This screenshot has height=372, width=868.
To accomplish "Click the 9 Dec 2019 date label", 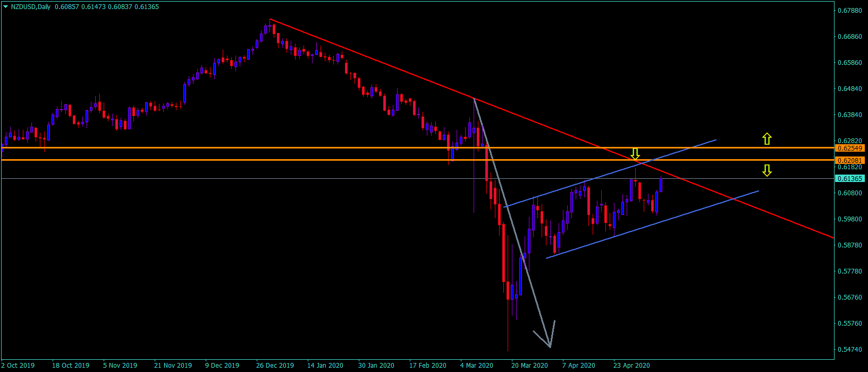I will click(x=222, y=366).
